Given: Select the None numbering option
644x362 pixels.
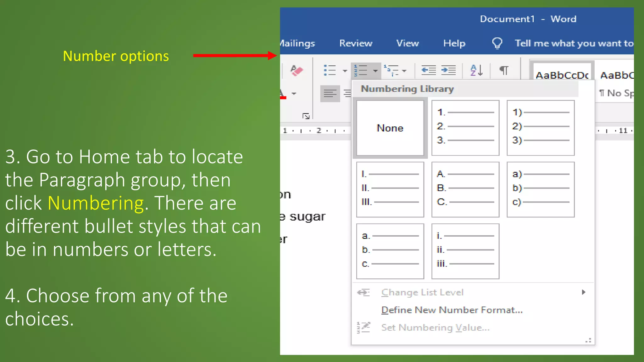Looking at the screenshot, I should pos(390,128).
